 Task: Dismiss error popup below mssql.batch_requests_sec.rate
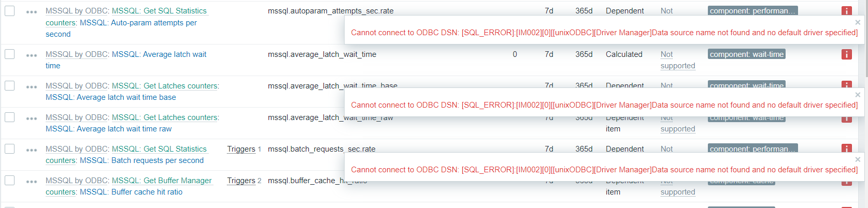(x=858, y=159)
